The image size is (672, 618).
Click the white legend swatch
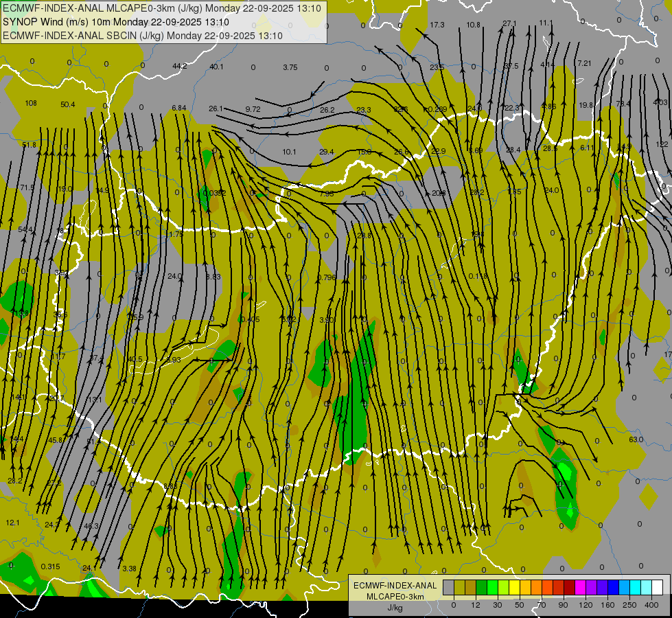pyautogui.click(x=658, y=587)
